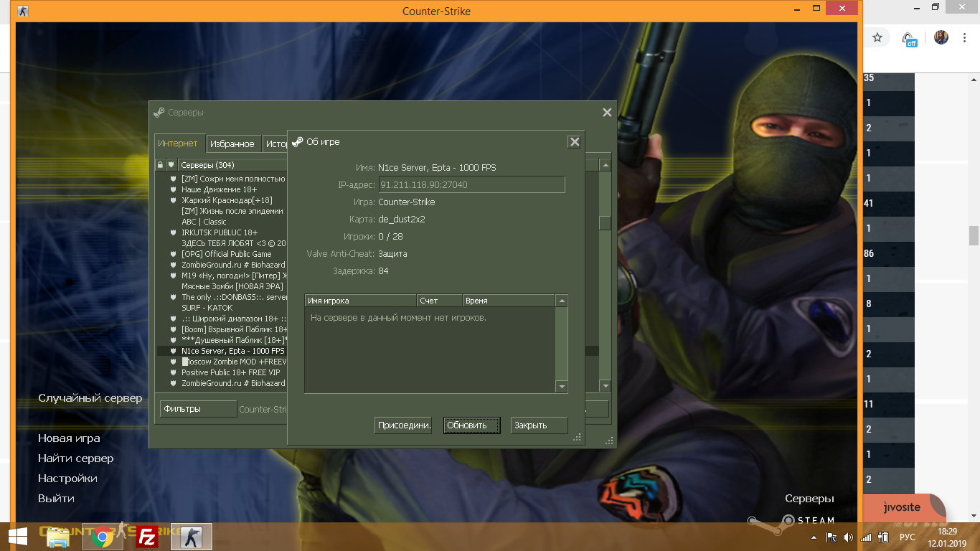Click server list scroll down arrow

606,386
